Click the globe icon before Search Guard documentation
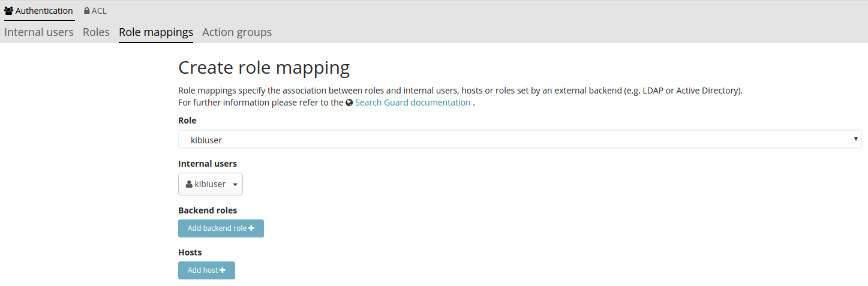This screenshot has height=286, width=868. [349, 103]
